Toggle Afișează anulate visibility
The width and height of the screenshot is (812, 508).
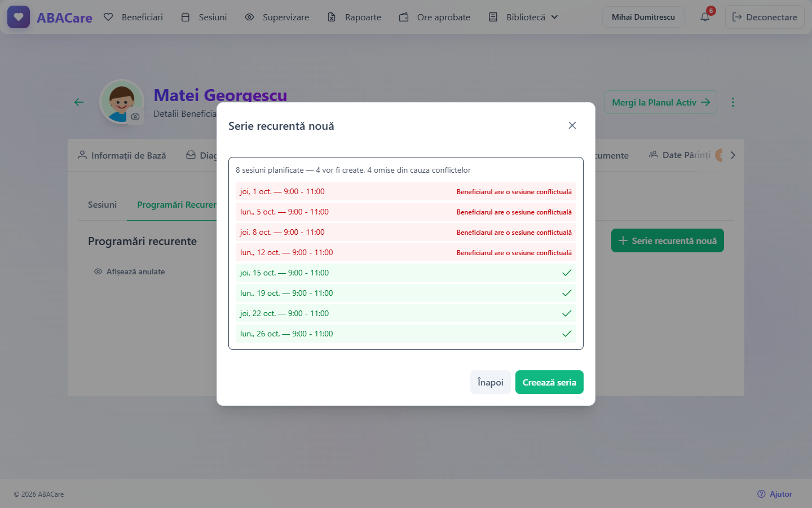coord(130,271)
